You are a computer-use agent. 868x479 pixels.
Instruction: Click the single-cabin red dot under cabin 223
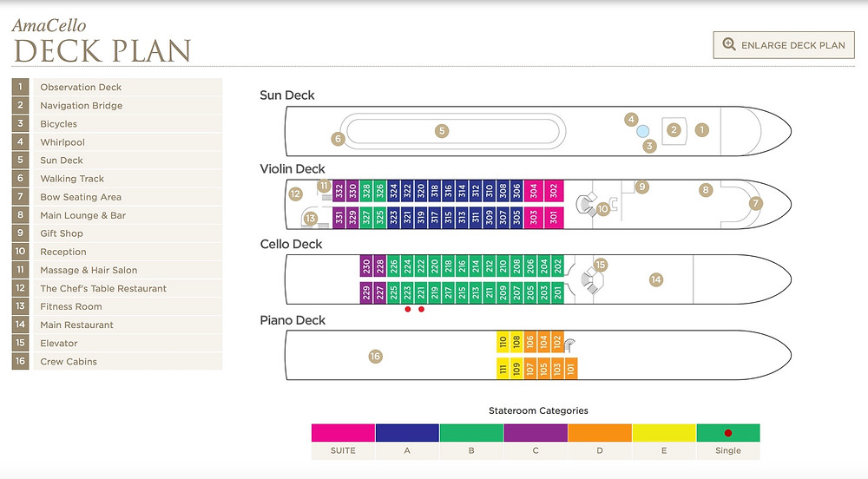[x=408, y=309]
